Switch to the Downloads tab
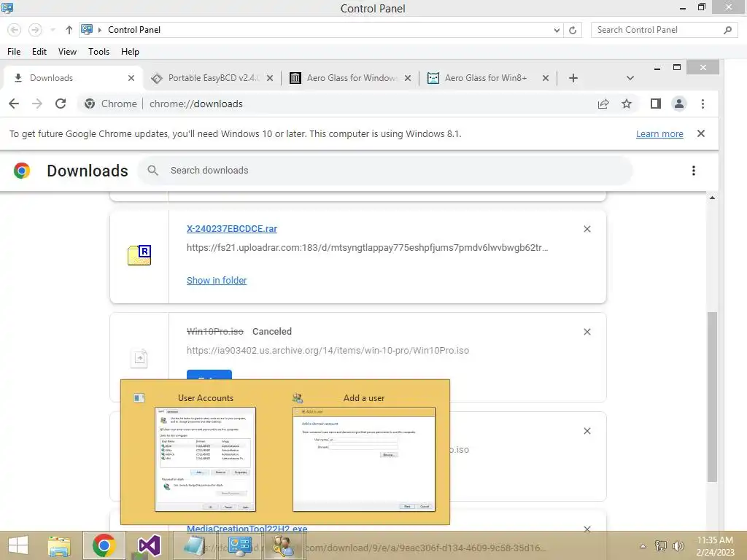The image size is (747, 560). 71,78
